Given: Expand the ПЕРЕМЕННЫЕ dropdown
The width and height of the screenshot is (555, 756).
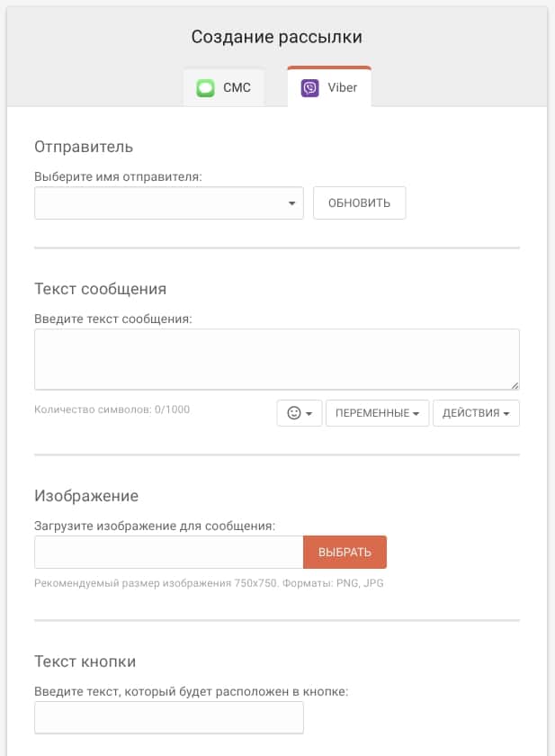Looking at the screenshot, I should (x=377, y=413).
